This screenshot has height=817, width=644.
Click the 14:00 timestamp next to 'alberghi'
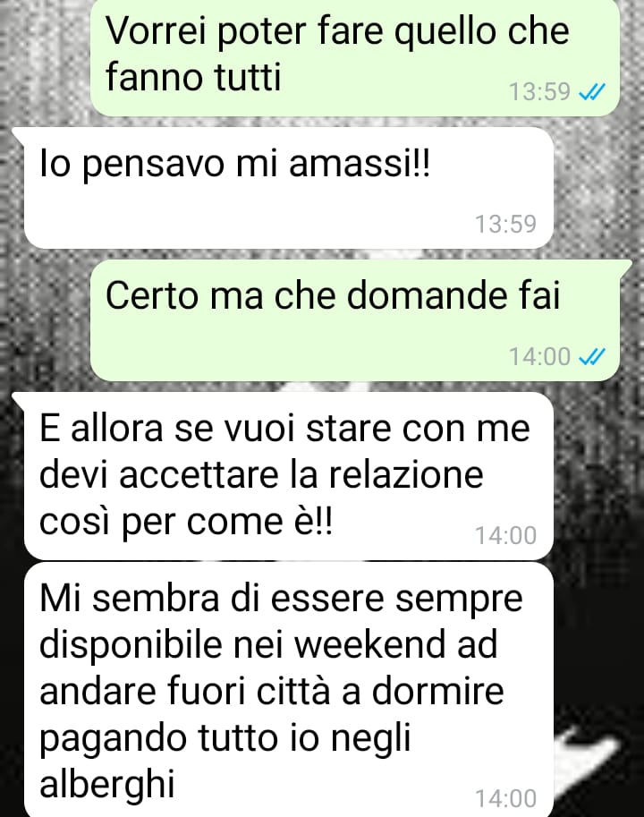pos(505,799)
